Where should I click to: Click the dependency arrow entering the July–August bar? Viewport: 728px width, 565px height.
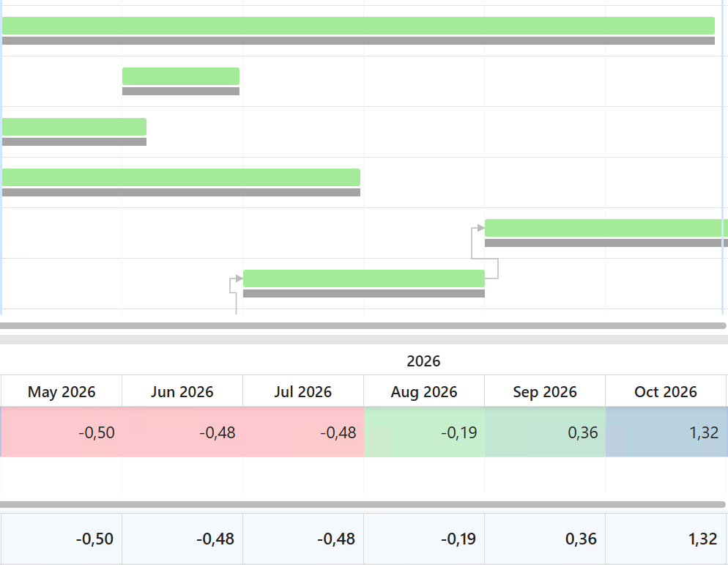point(237,279)
